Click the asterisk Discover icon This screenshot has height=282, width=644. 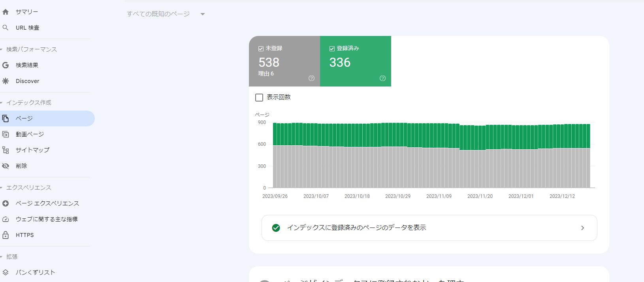6,81
